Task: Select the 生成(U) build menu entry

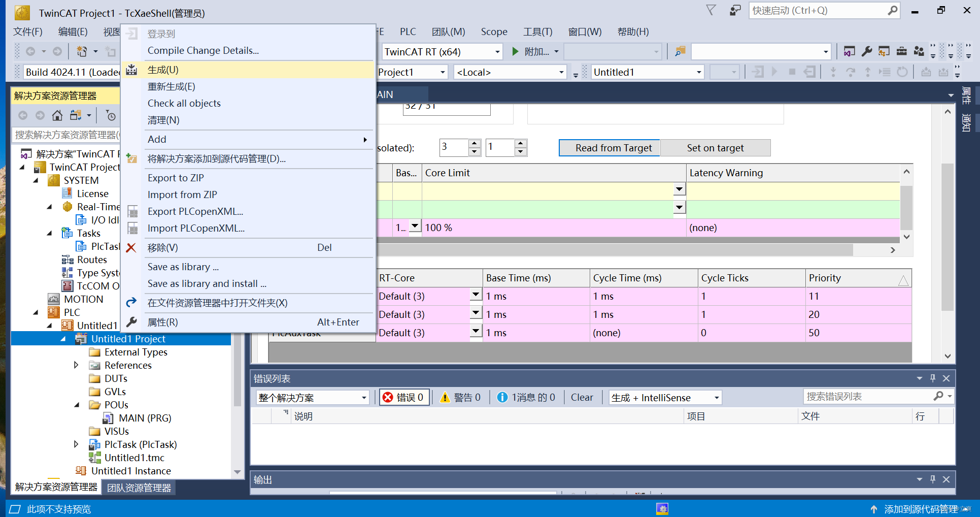Action: [x=248, y=70]
